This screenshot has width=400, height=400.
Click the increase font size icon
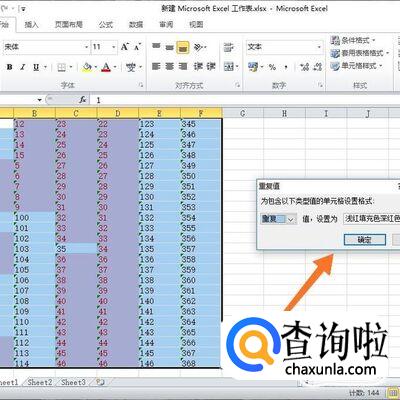pos(125,47)
